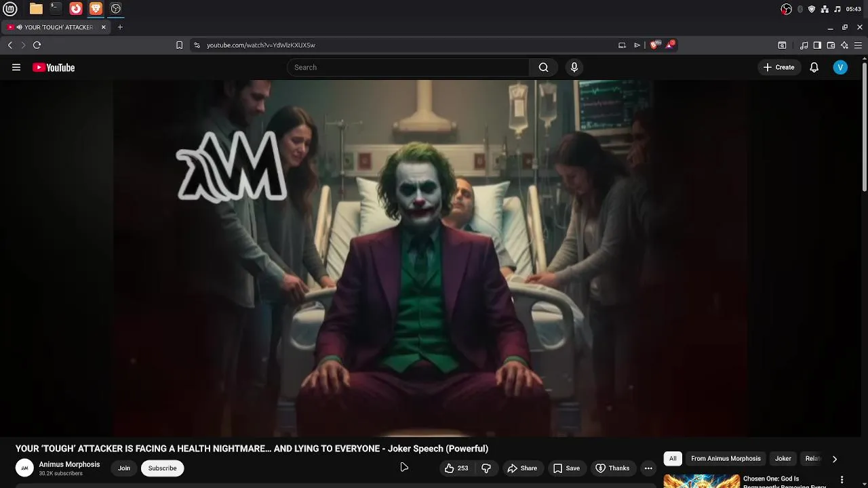
Task: Open the red browser panel launcher
Action: click(x=76, y=9)
